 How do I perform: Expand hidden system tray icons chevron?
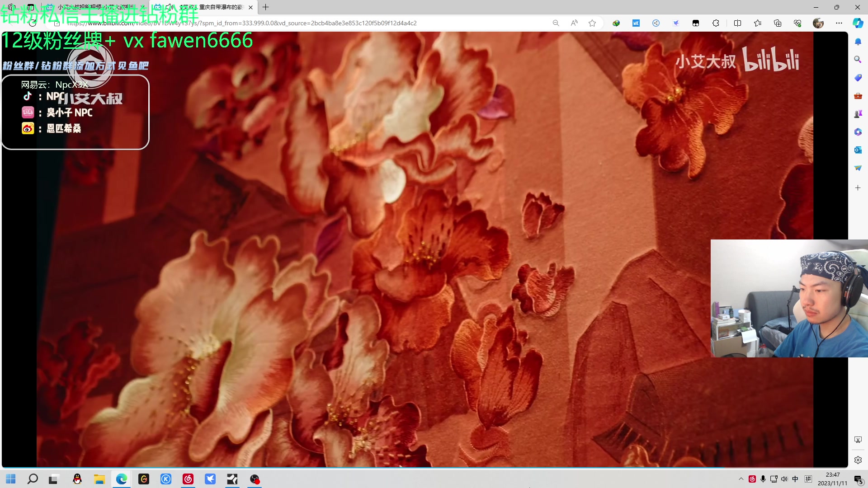741,479
